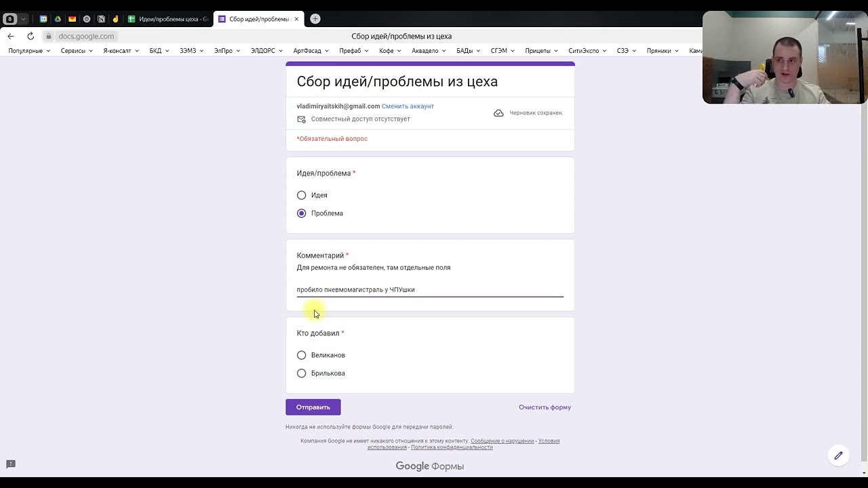Open the pinned Gmail tab
This screenshot has width=868, height=488.
(72, 19)
